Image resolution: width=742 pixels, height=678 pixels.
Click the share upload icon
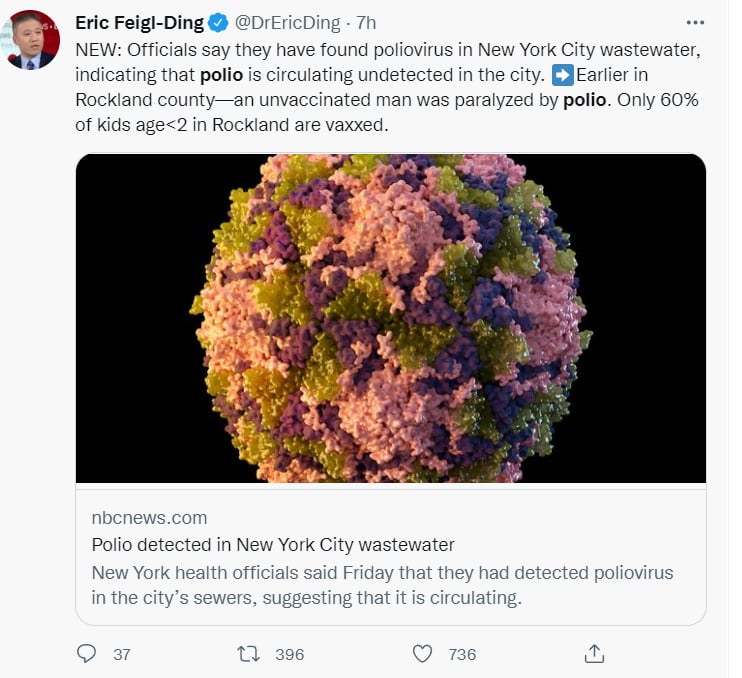point(594,654)
